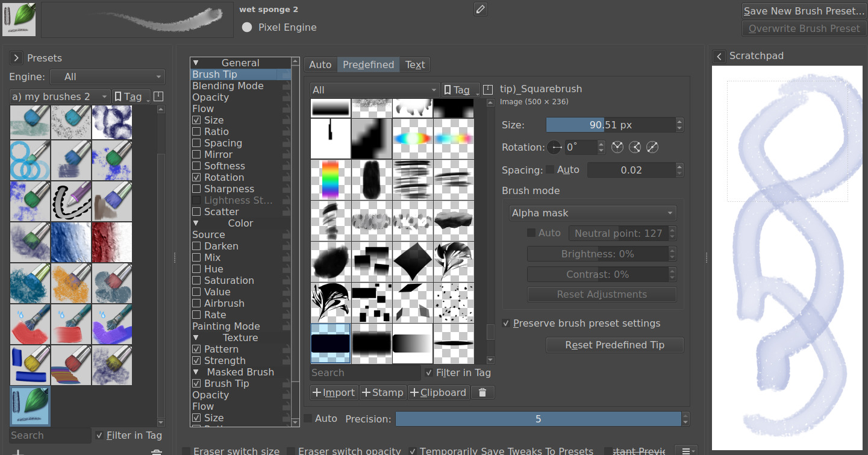Image resolution: width=868 pixels, height=455 pixels.
Task: Toggle Preserve brush preset settings
Action: [x=506, y=324]
